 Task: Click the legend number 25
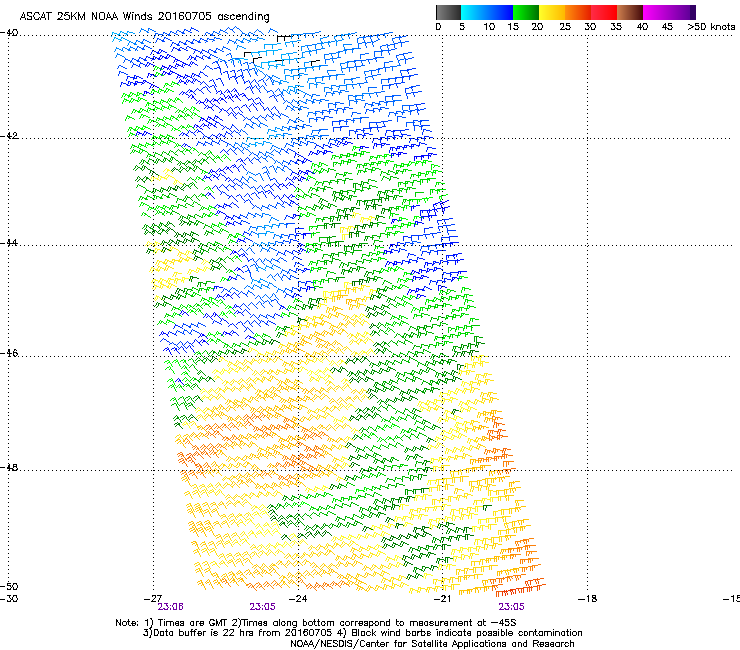[x=565, y=27]
